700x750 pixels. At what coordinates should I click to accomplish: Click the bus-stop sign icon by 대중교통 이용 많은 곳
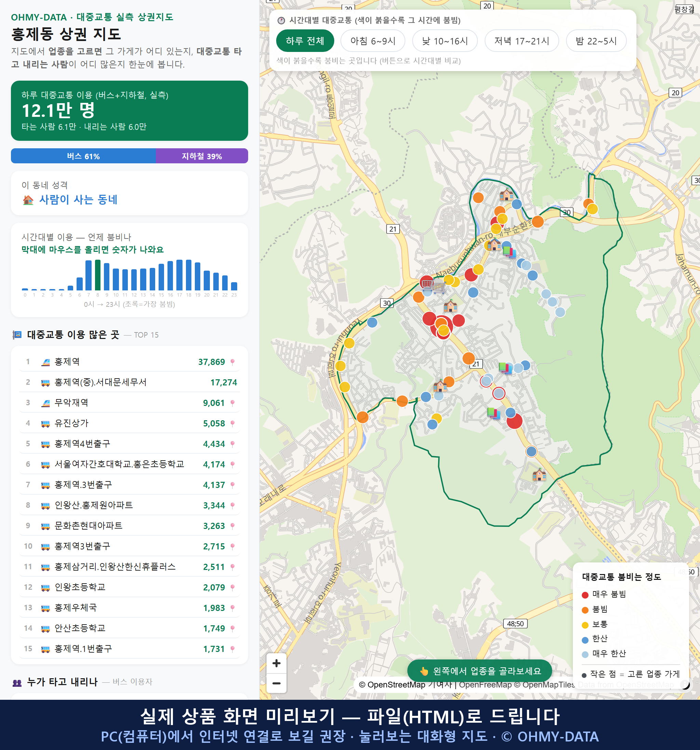(x=17, y=335)
